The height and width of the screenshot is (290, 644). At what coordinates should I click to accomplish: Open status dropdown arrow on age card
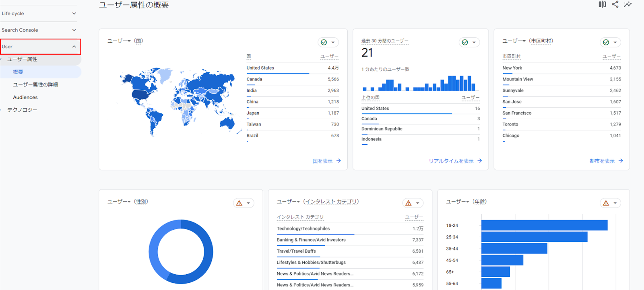pos(615,203)
